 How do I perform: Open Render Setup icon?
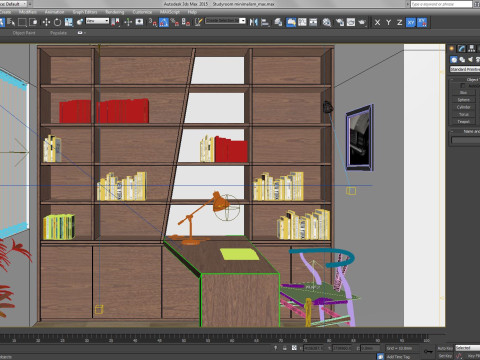coord(340,22)
